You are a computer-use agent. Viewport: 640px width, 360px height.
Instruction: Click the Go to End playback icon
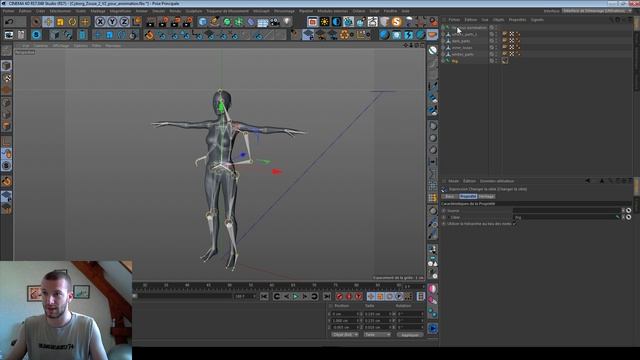[327, 296]
